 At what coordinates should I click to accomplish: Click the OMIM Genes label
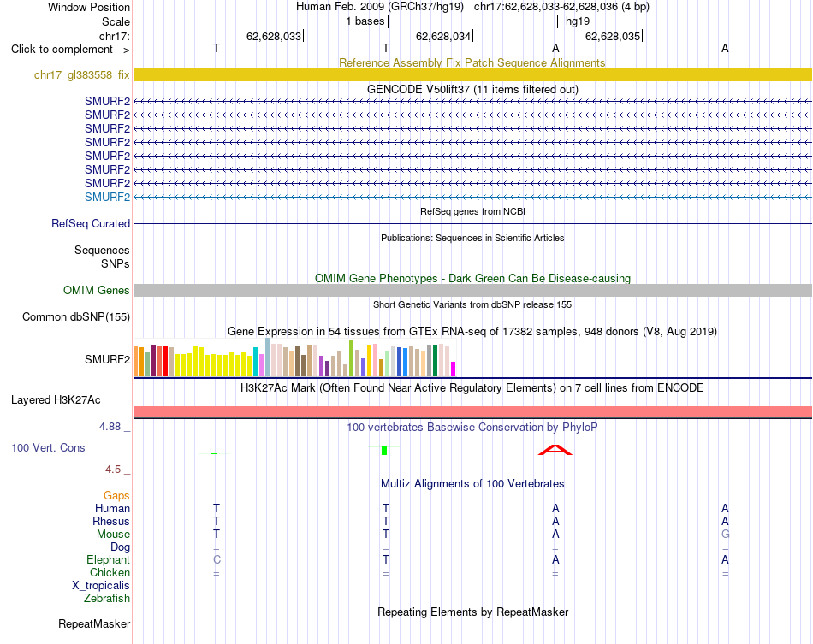pos(96,290)
